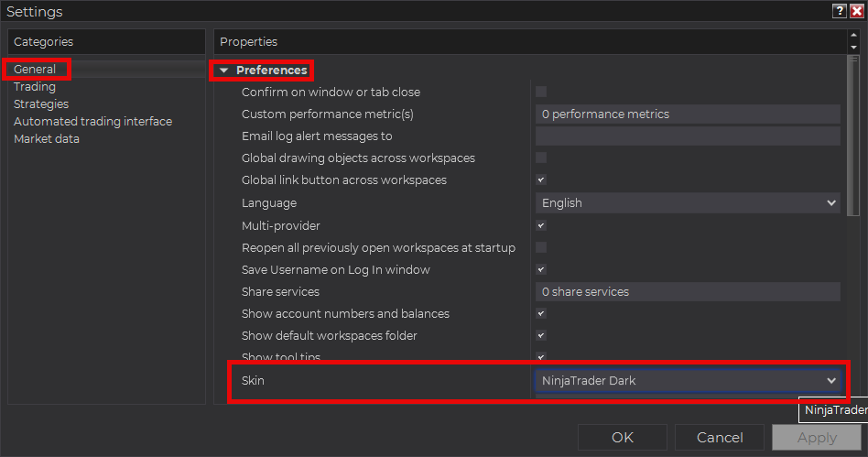
Task: Select the Strategies category
Action: (41, 104)
